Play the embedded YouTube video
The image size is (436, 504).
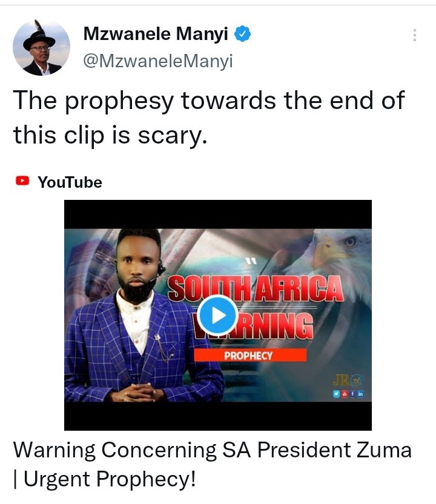218,316
